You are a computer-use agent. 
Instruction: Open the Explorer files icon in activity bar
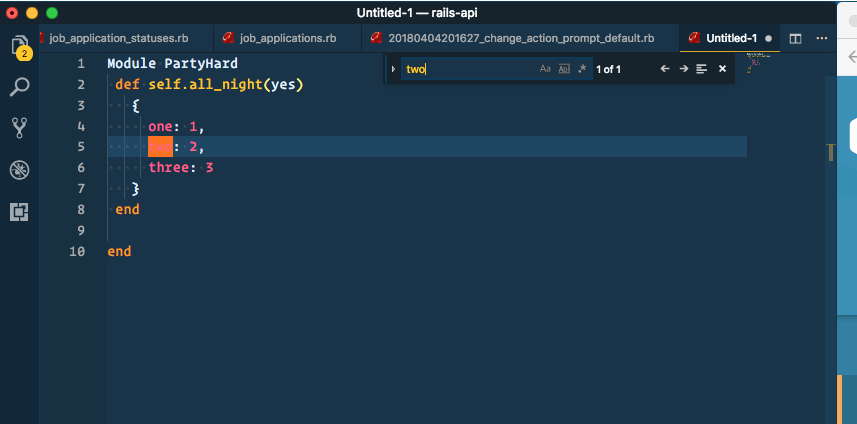(20, 45)
